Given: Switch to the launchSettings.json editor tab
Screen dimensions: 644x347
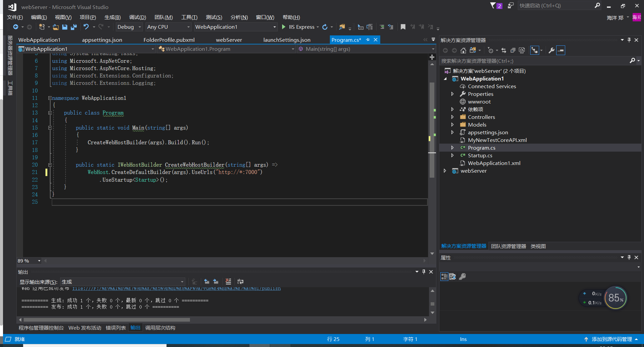Looking at the screenshot, I should click(287, 40).
